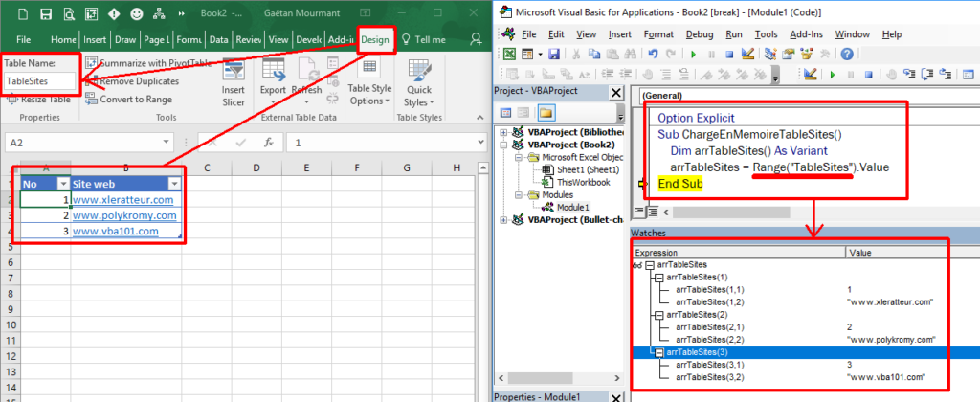Click the Save icon in VBA toolbar

pyautogui.click(x=556, y=54)
